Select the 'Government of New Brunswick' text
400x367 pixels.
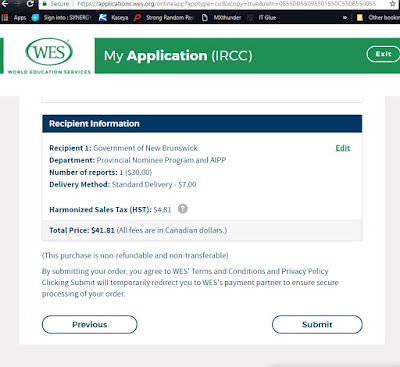pos(145,148)
